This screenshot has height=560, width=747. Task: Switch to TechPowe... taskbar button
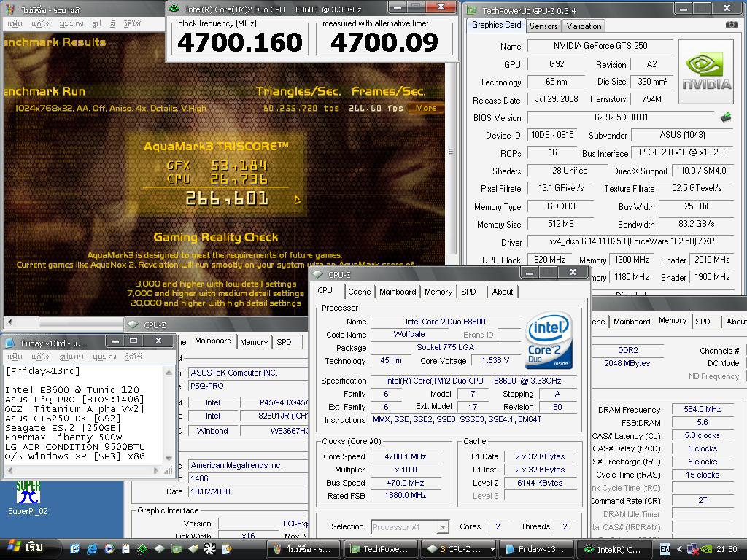tap(380, 549)
